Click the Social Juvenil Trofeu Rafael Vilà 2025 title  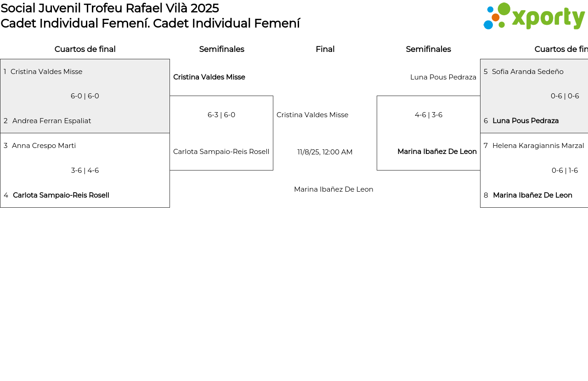point(110,8)
